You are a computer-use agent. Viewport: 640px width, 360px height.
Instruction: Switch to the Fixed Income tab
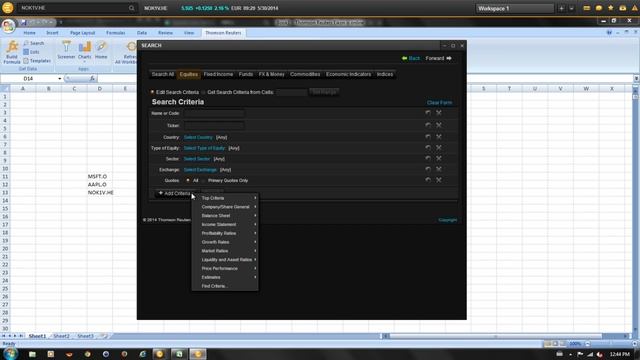click(218, 74)
